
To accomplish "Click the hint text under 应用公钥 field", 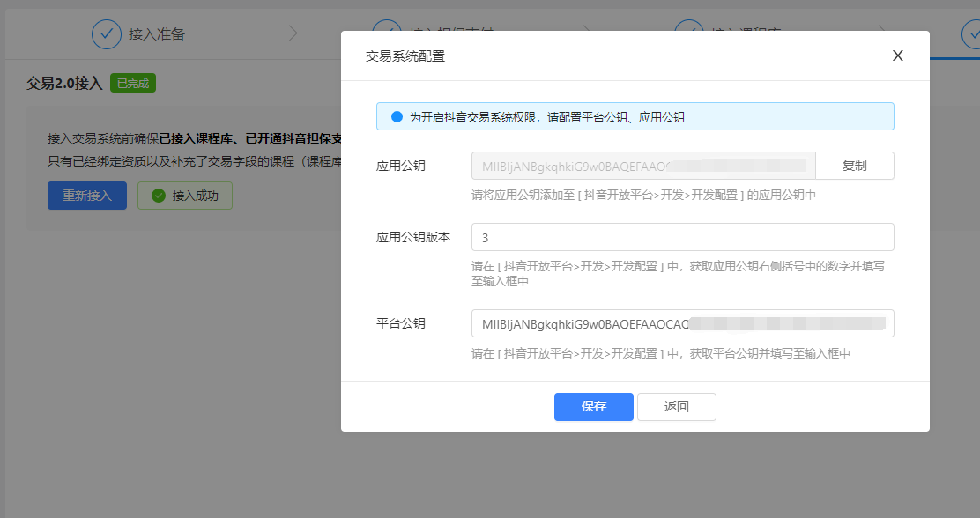I will point(643,195).
